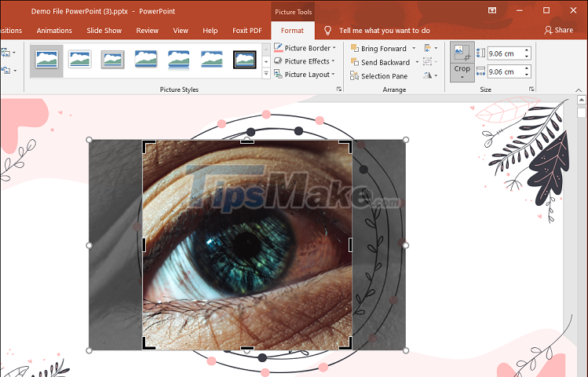
Task: Open the Foxit PDF tab
Action: [x=247, y=31]
